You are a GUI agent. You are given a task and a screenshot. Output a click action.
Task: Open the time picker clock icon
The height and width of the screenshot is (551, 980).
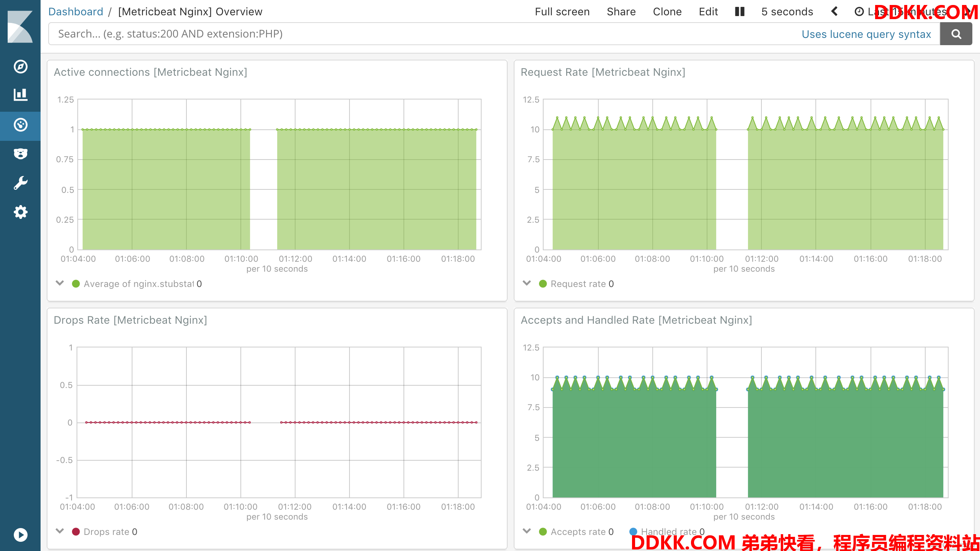859,12
